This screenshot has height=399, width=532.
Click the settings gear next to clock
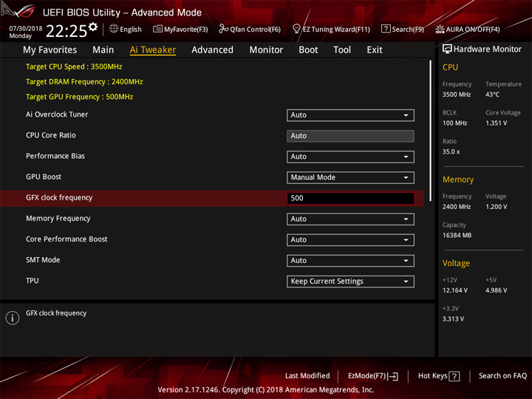[x=93, y=27]
